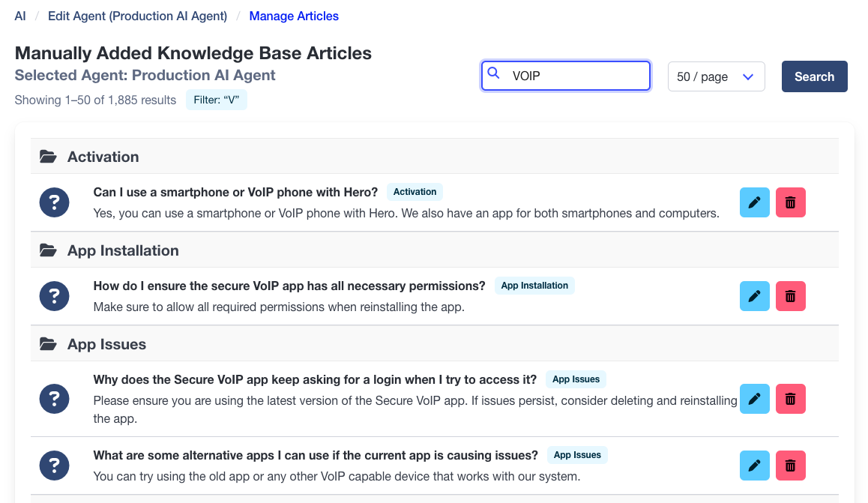Select the question mark icon for the smartphone article

[54, 202]
